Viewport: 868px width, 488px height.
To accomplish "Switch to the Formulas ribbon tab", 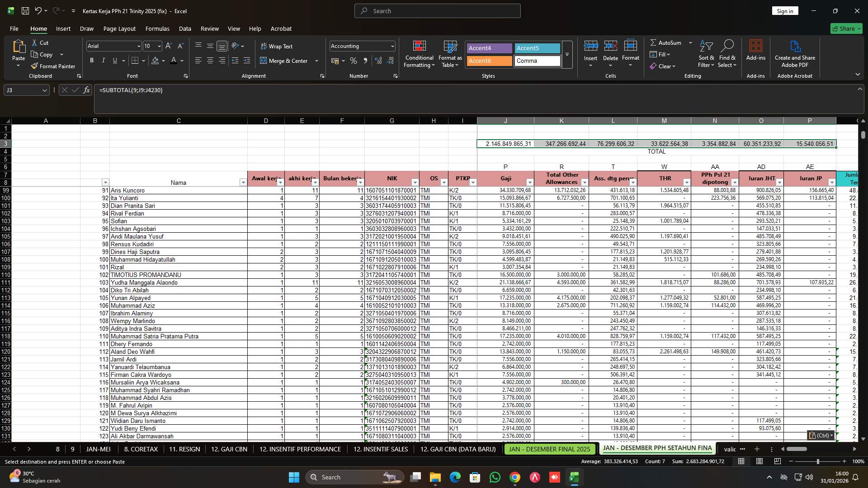I will (157, 28).
